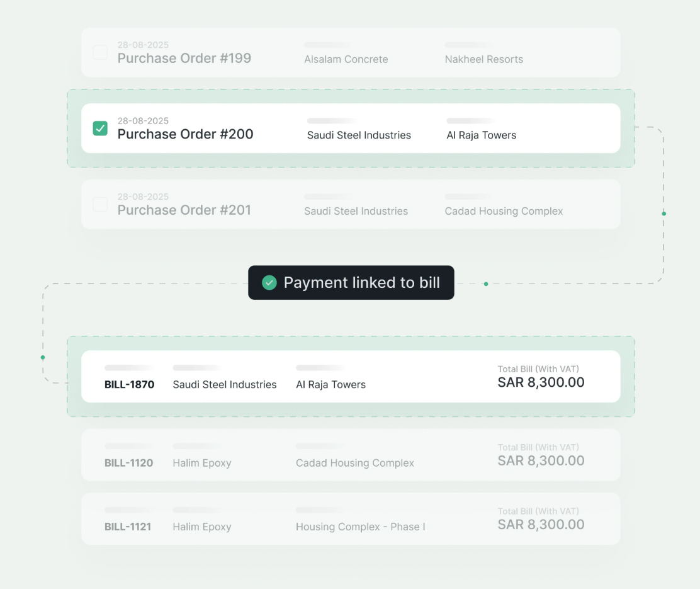Click Al Raja Towers in order #200
Screen dimensions: 700x589
[x=481, y=135]
